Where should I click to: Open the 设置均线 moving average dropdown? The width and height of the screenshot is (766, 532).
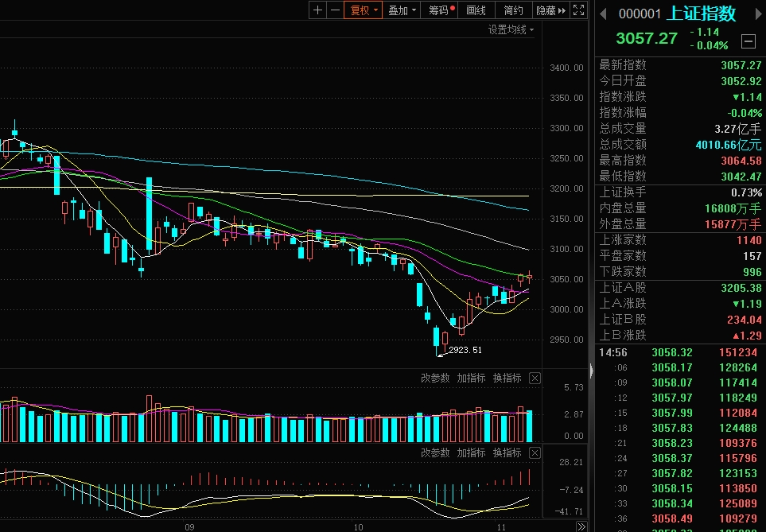point(511,30)
